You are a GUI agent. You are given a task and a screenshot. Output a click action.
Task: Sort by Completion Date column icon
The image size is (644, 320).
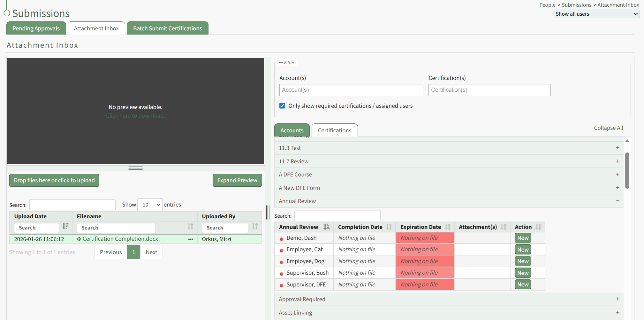[389, 227]
